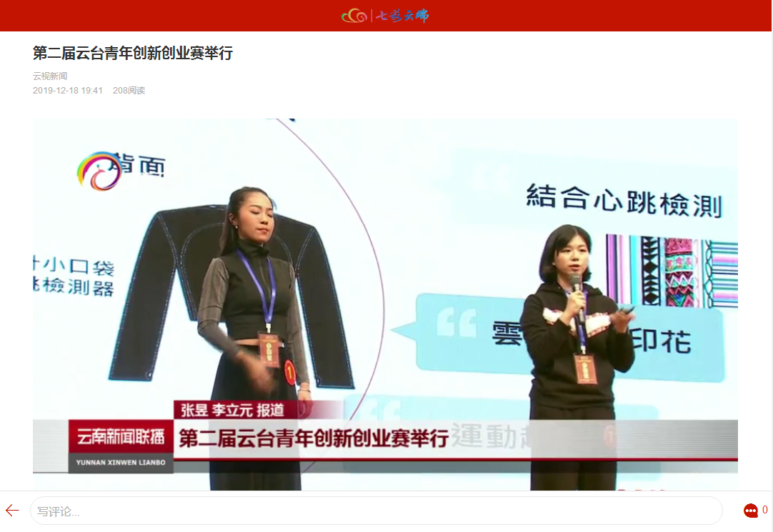Screen dimensions: 773x532
Task: Click the swirl cloud emblem in the top bar
Action: pos(354,16)
